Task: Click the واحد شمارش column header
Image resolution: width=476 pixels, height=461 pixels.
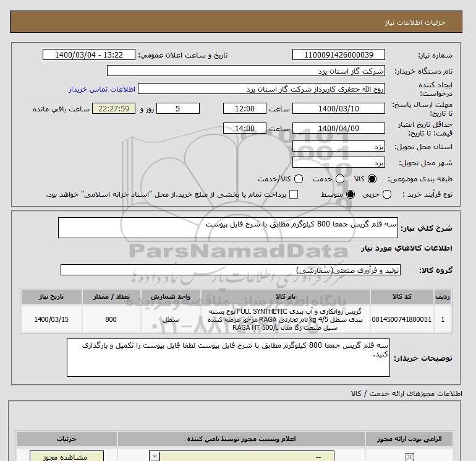Action: pos(171,296)
